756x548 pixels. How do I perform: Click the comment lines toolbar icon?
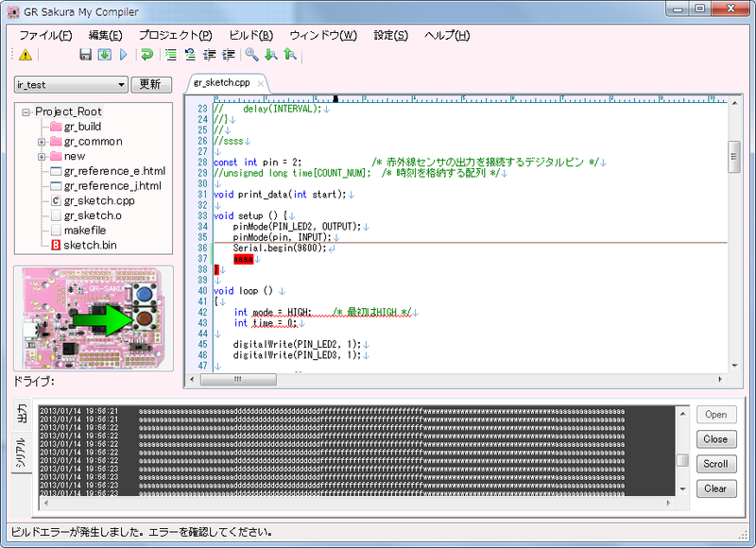(171, 55)
